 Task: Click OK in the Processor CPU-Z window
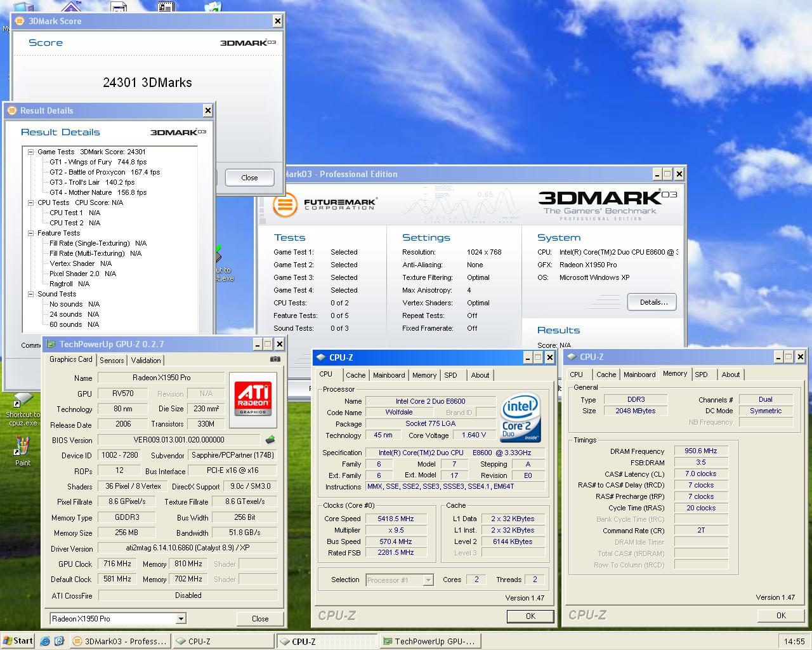point(530,616)
